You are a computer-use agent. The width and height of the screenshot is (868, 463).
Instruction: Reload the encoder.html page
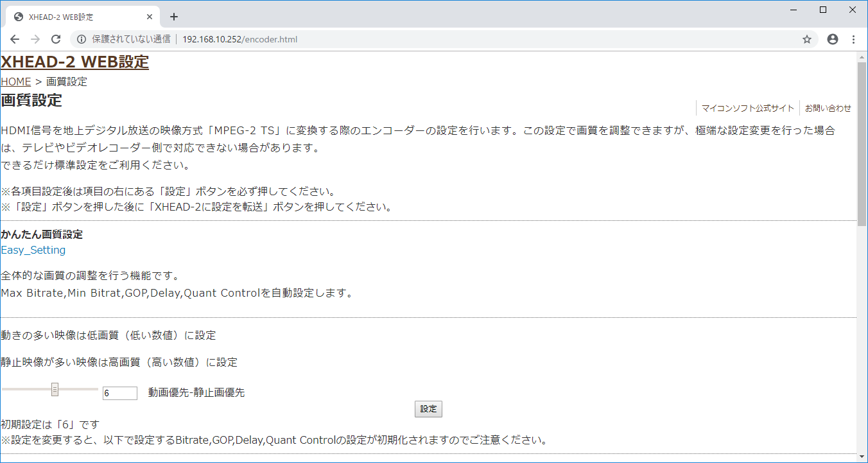(x=56, y=39)
